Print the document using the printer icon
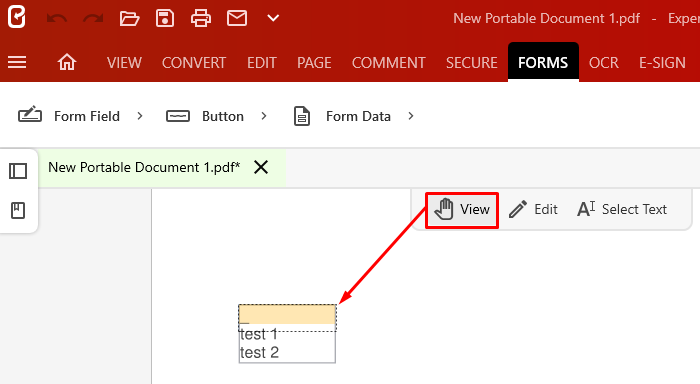The width and height of the screenshot is (700, 384). point(201,18)
